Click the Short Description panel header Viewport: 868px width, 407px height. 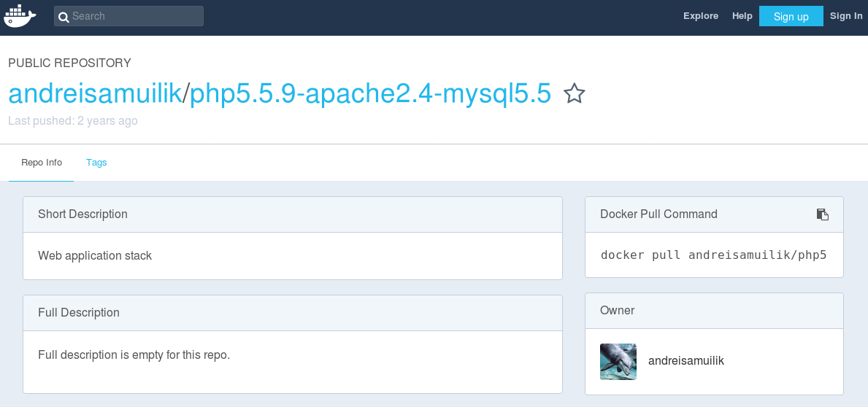click(x=292, y=214)
